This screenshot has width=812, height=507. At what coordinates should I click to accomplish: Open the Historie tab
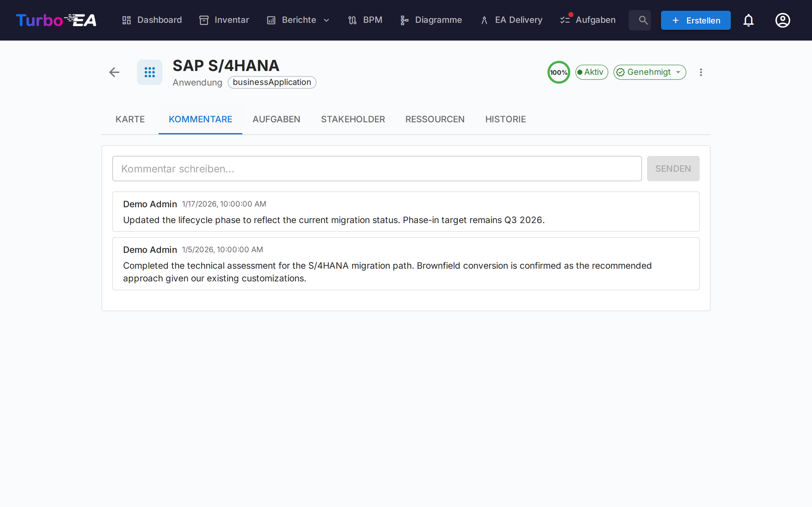click(505, 119)
